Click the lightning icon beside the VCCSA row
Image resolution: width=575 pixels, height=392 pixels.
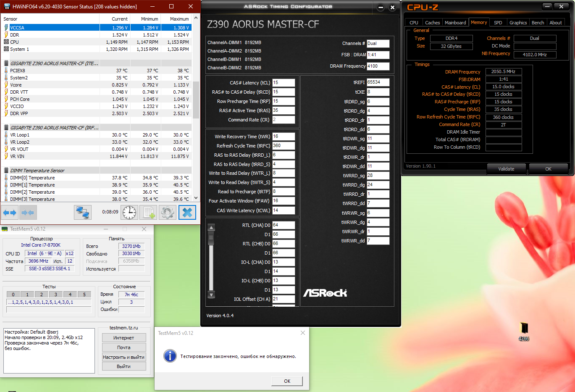(x=6, y=28)
